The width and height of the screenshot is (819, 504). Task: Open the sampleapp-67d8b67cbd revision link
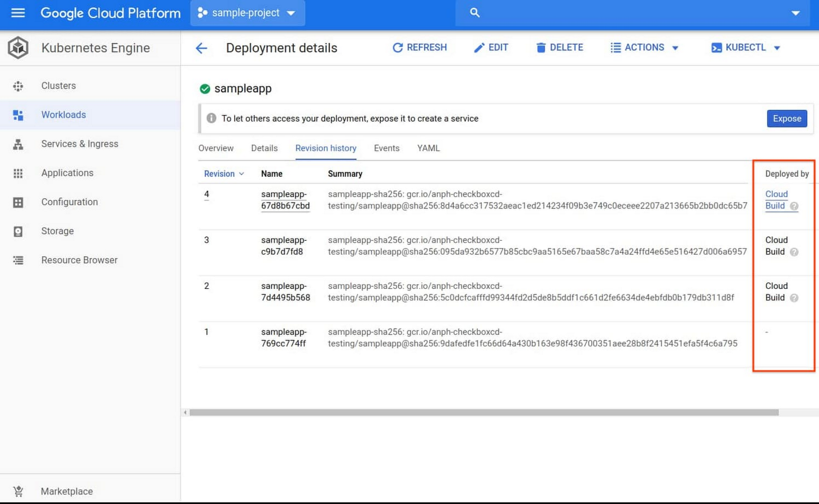285,200
